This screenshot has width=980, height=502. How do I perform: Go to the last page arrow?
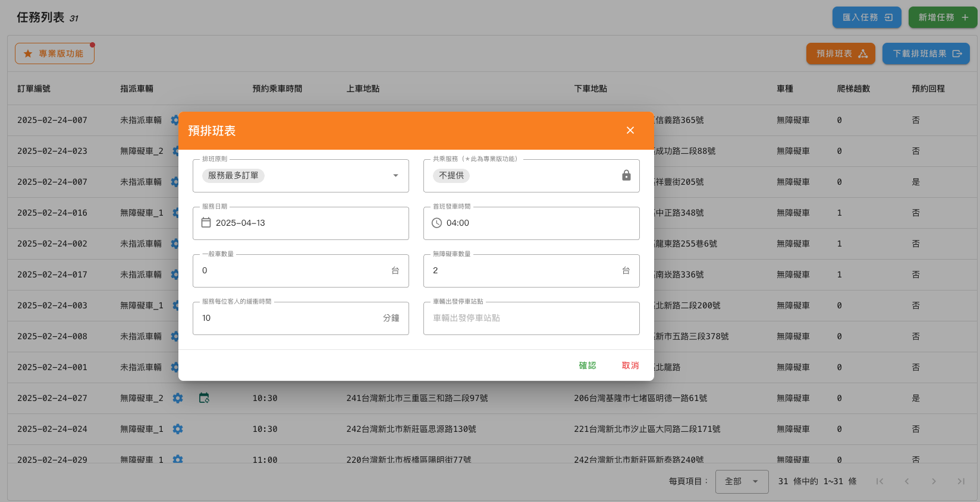pyautogui.click(x=961, y=481)
